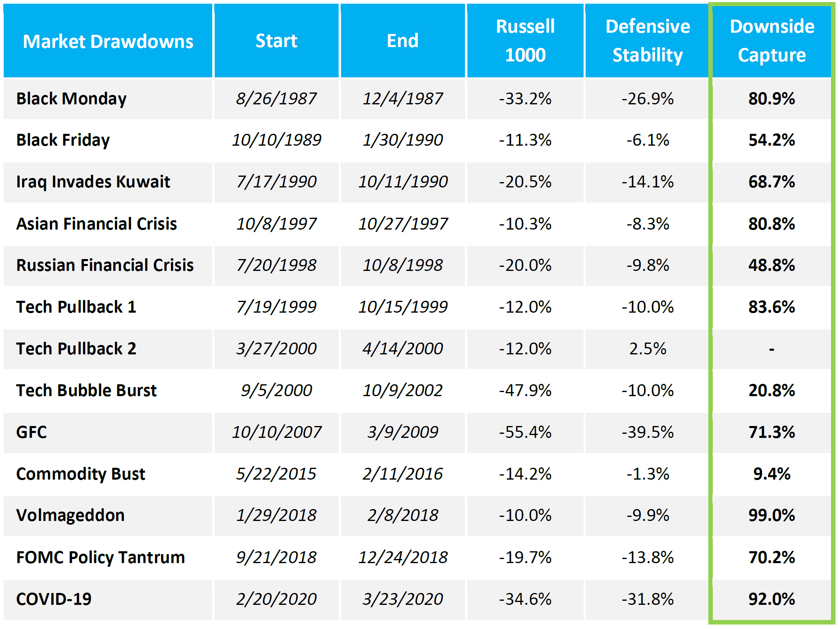Select the COVID-19 row label
The height and width of the screenshot is (629, 840).
(54, 599)
